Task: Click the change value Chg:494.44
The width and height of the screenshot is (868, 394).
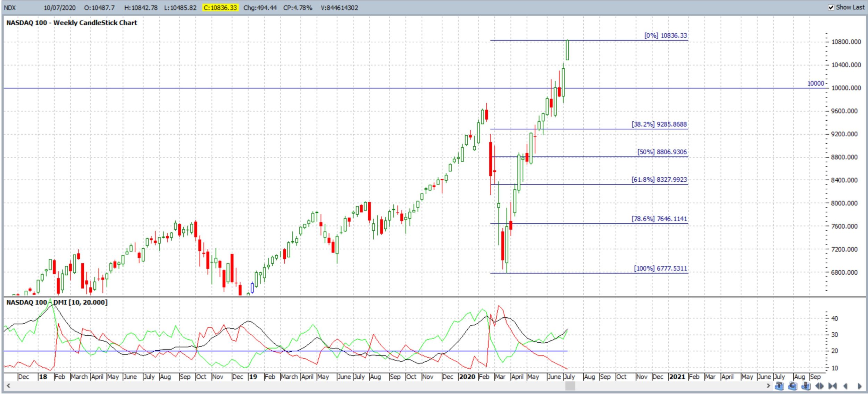Action: 260,8
